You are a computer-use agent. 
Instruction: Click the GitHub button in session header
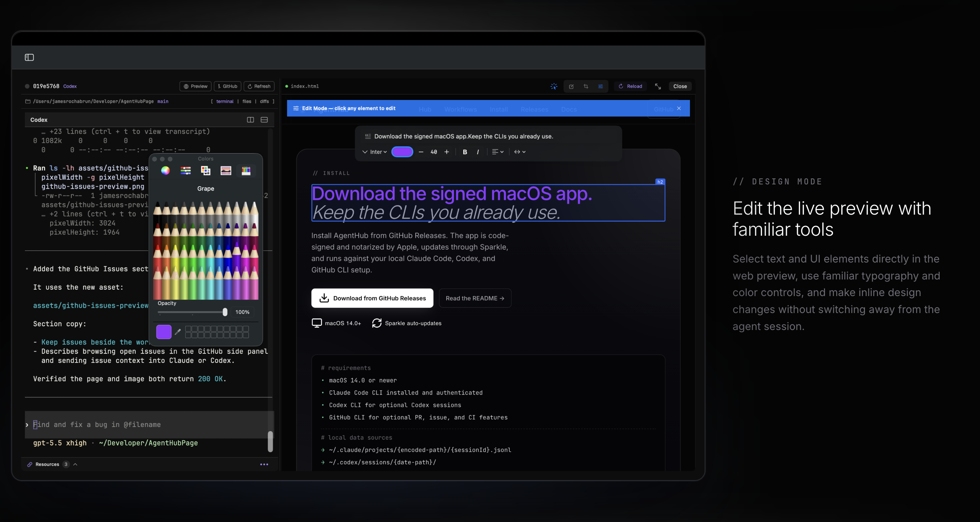pos(227,86)
